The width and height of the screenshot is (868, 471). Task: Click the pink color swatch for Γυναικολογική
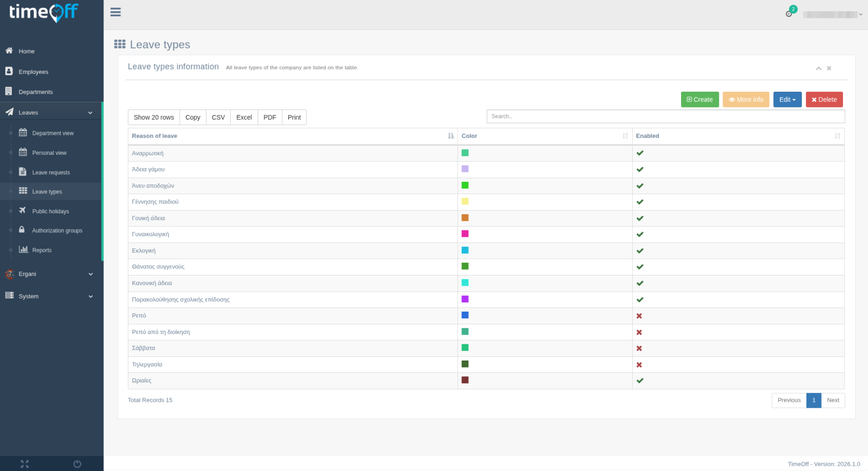click(465, 234)
